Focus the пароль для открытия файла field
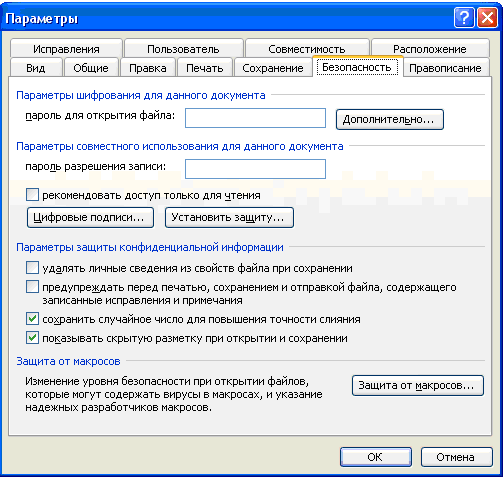The image size is (503, 477). coord(255,118)
